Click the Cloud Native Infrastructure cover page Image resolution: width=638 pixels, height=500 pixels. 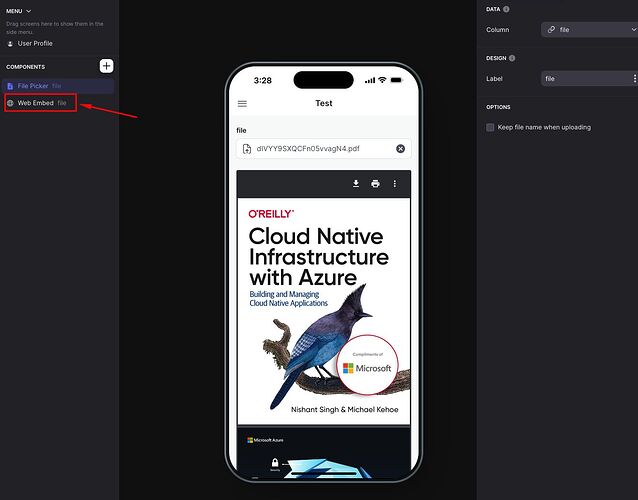324,311
